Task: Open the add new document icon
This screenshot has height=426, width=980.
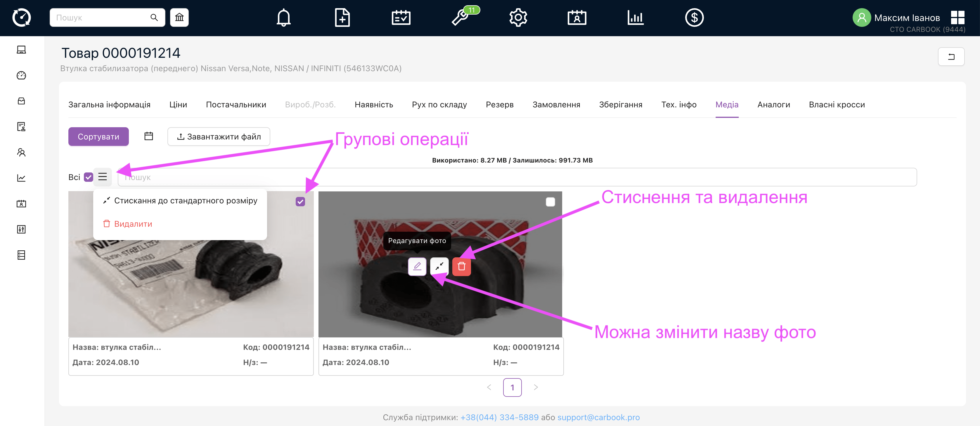Action: pos(342,18)
